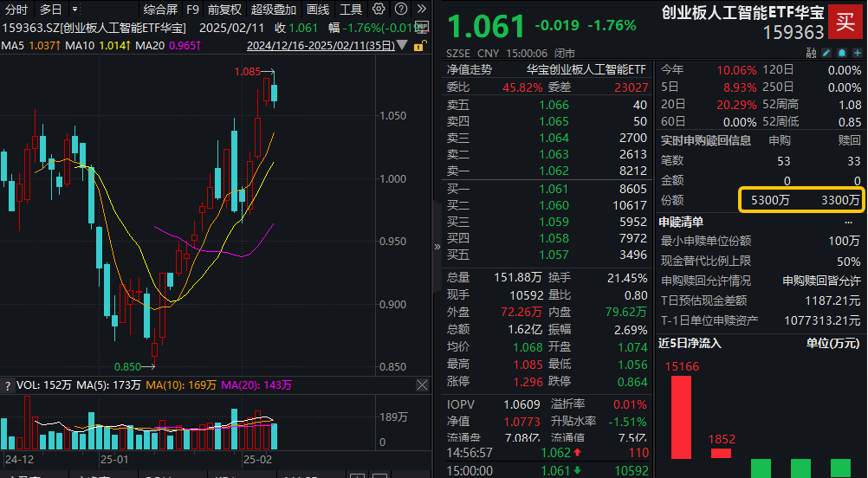Image resolution: width=868 pixels, height=478 pixels.
Task: Click the 最小申赎单位份额 100万 row
Action: (x=761, y=242)
